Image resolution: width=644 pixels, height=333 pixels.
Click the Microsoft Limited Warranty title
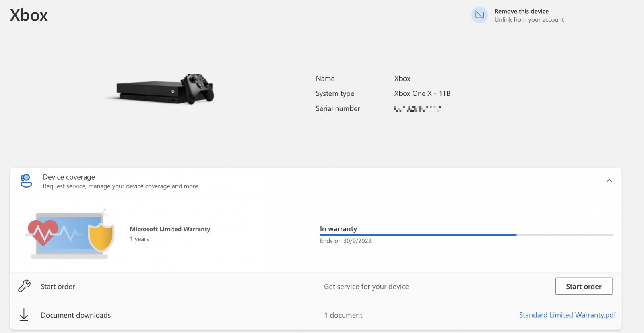170,229
